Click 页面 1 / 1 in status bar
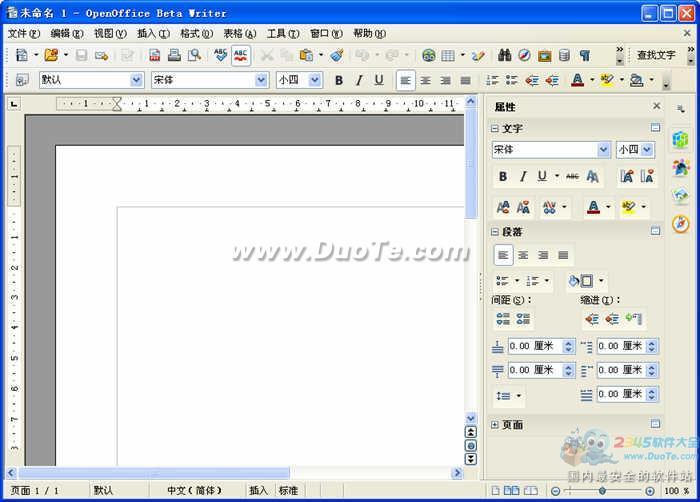 click(x=34, y=490)
